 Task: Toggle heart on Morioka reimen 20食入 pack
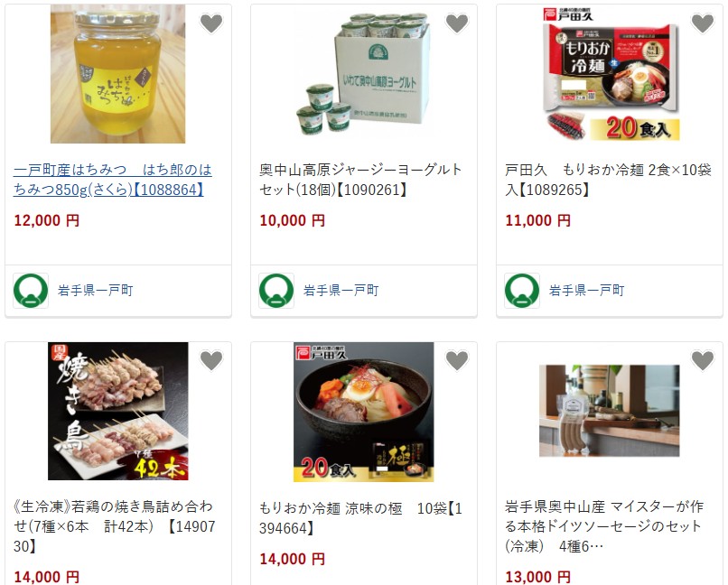[x=703, y=23]
